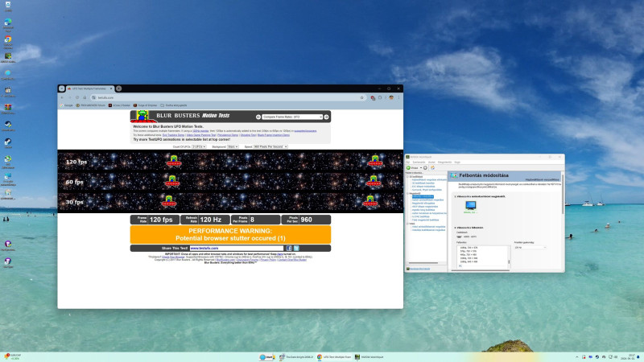The width and height of the screenshot is (644, 362).
Task: Open the fourth NVIDIA menu bar item
Action: (445, 162)
